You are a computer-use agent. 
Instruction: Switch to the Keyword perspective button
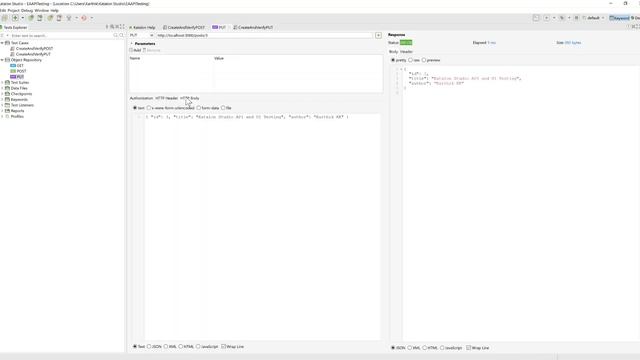click(619, 18)
